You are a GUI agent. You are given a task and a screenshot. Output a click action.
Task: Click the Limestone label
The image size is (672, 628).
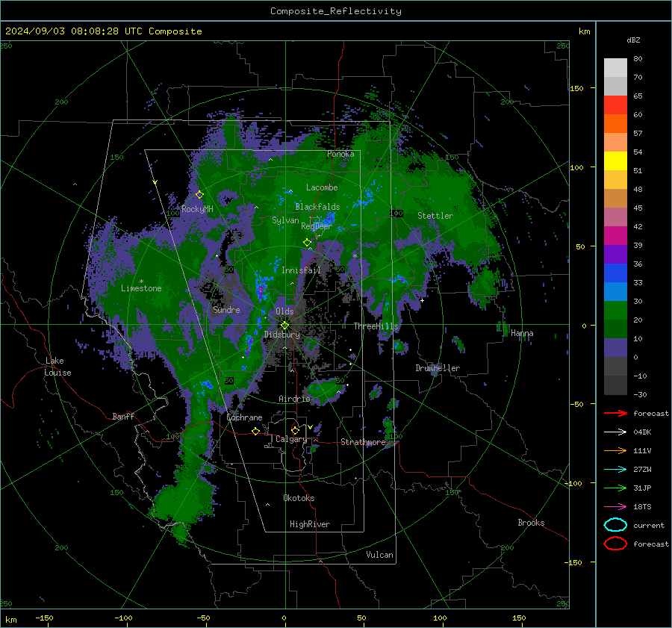coord(141,288)
